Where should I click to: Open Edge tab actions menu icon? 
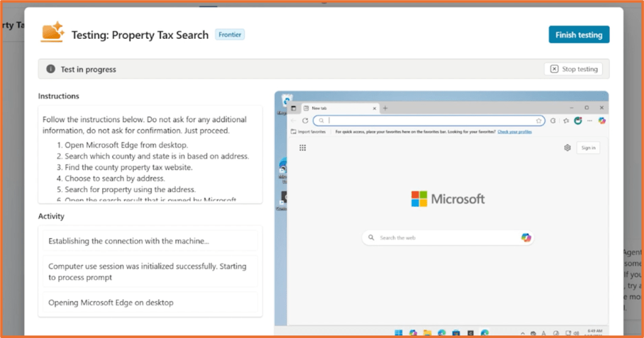[294, 108]
